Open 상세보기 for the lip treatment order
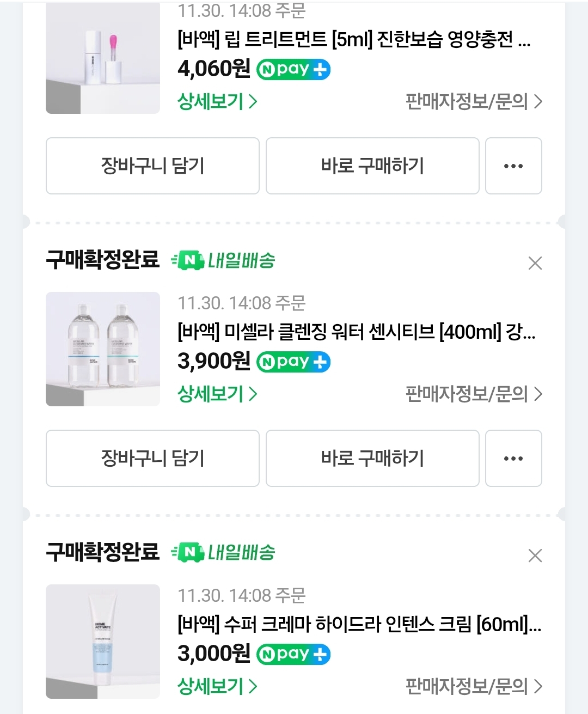 (217, 101)
